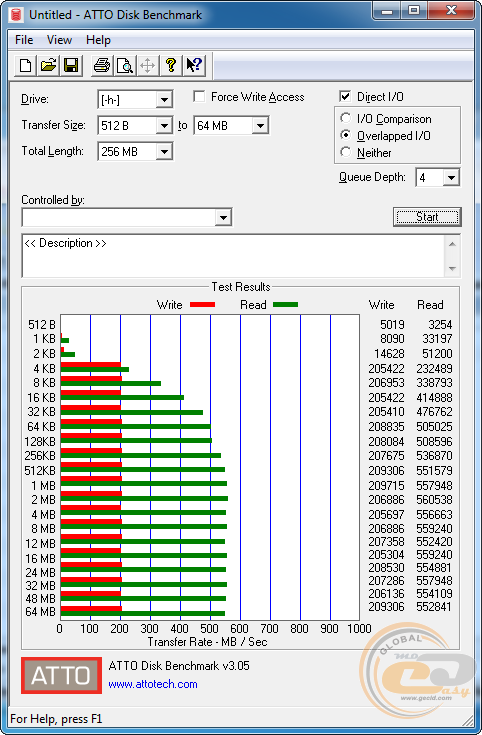
Task: Enable Force Write Access checkbox
Action: (199, 97)
